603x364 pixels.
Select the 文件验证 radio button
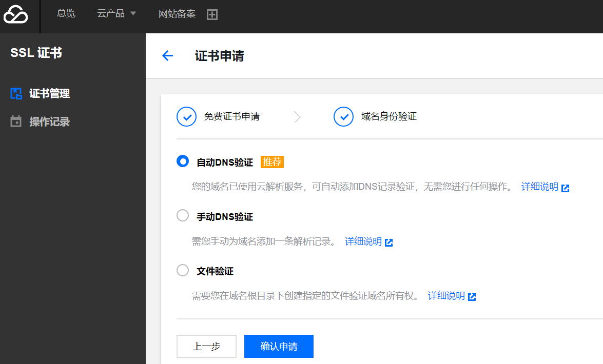tap(183, 270)
